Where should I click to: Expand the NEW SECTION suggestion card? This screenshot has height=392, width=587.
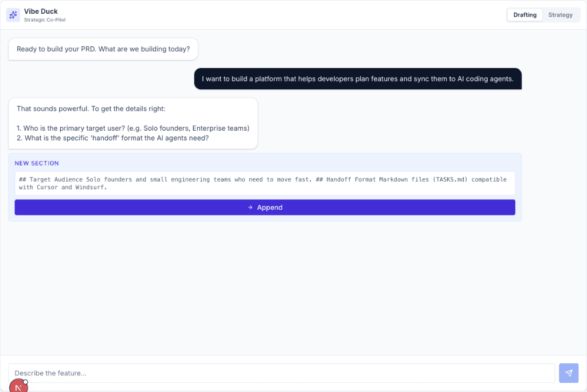pos(265,163)
